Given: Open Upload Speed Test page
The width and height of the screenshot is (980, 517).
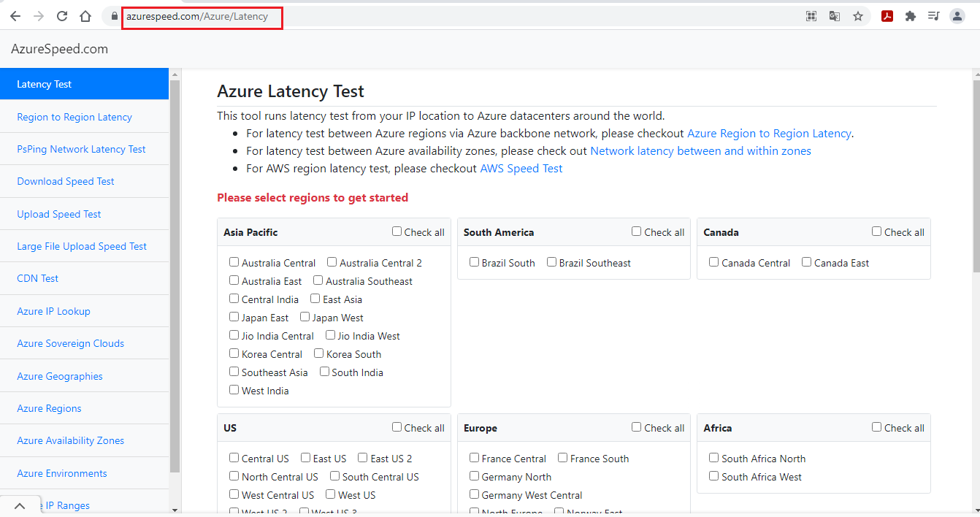Looking at the screenshot, I should (85, 214).
